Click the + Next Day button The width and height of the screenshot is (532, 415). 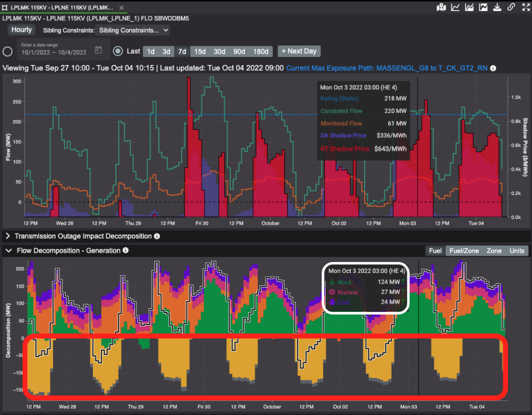(x=299, y=51)
